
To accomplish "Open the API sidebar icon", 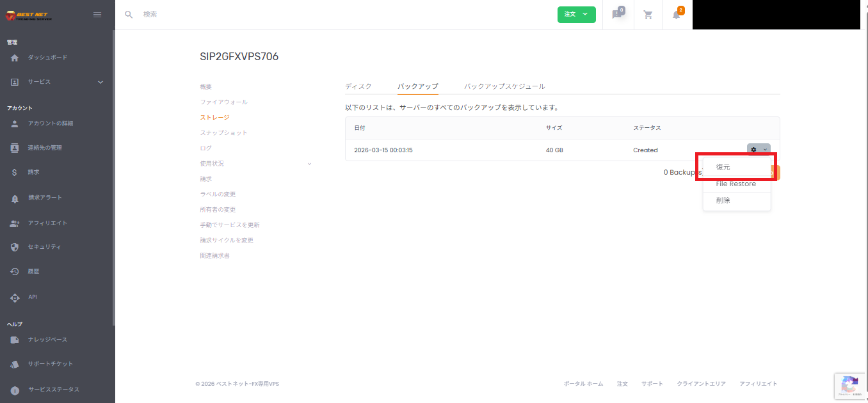I will pyautogui.click(x=14, y=297).
